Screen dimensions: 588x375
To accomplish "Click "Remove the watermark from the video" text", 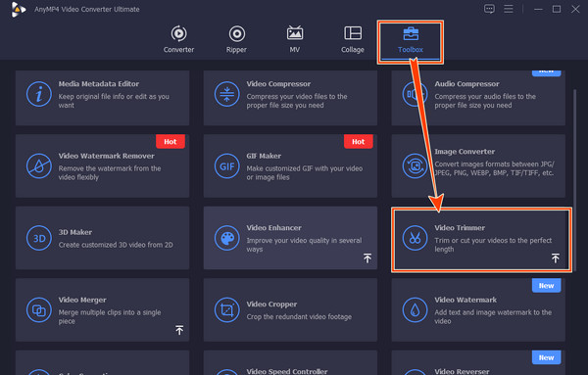I will pos(110,172).
